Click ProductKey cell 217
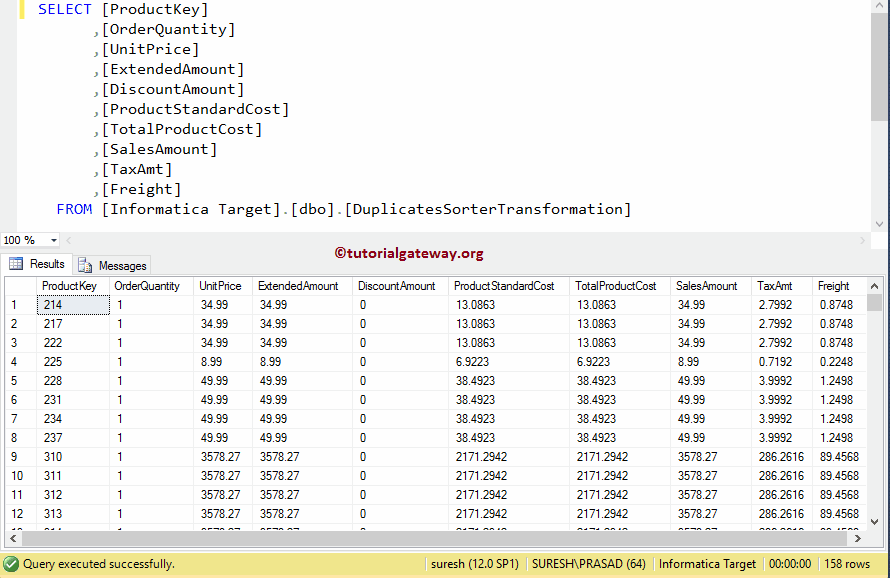Image resolution: width=890 pixels, height=578 pixels. pos(73,324)
